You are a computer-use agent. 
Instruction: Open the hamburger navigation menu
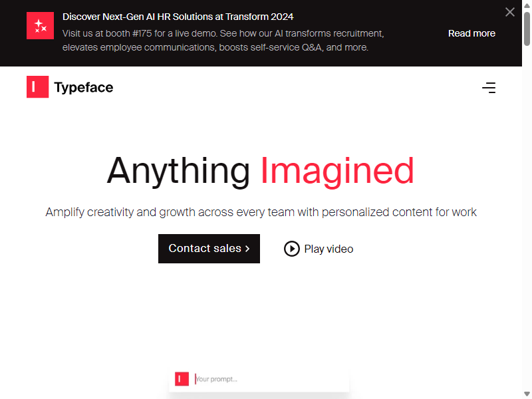pyautogui.click(x=489, y=88)
